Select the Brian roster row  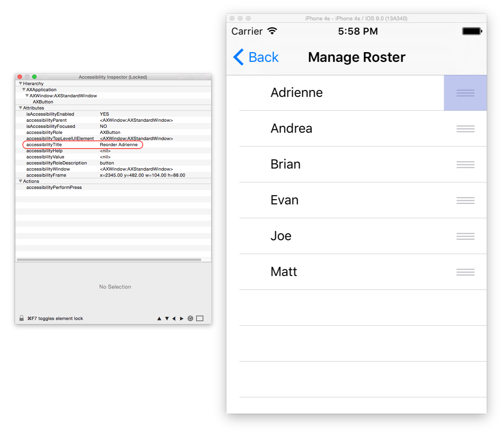point(356,164)
